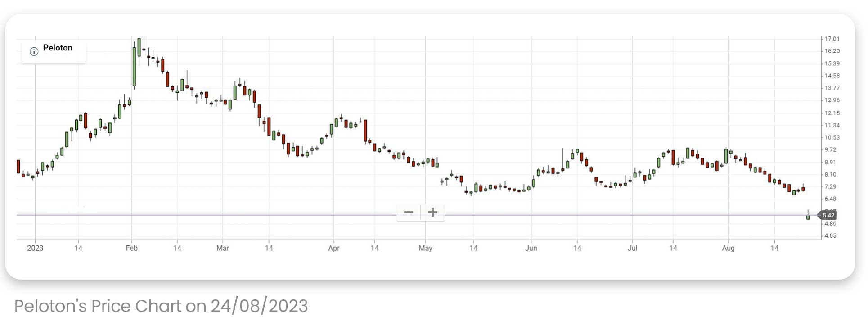The height and width of the screenshot is (335, 868).
Task: Click the 12.15 price axis value
Action: 832,113
